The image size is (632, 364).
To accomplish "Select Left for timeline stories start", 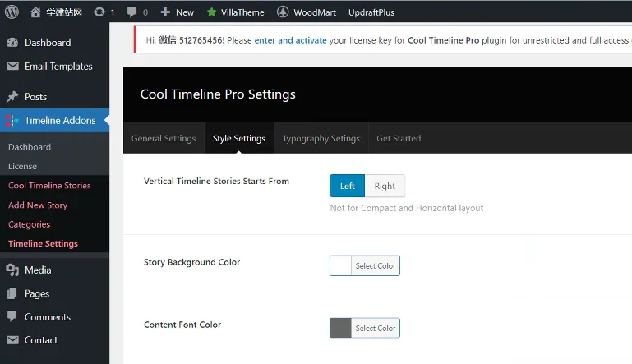I will [x=347, y=186].
